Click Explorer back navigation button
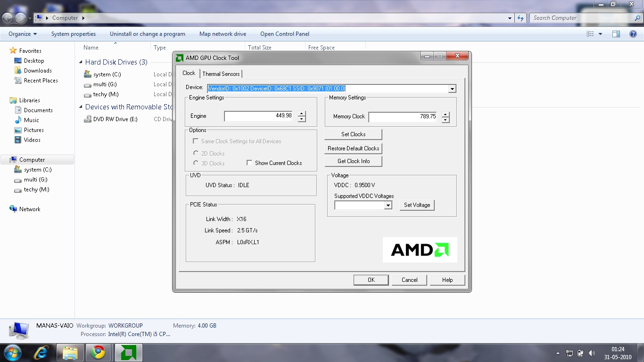This screenshot has width=644, height=362. coord(8,18)
